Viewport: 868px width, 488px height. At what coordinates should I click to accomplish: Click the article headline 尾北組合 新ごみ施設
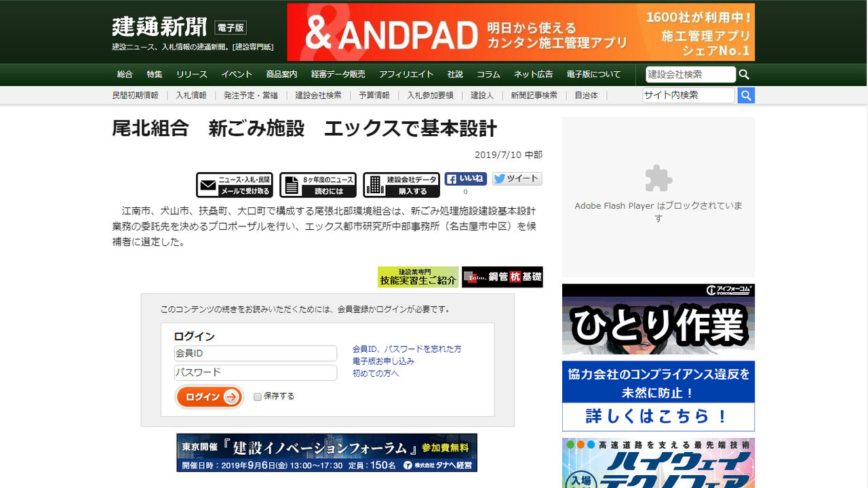coord(304,128)
